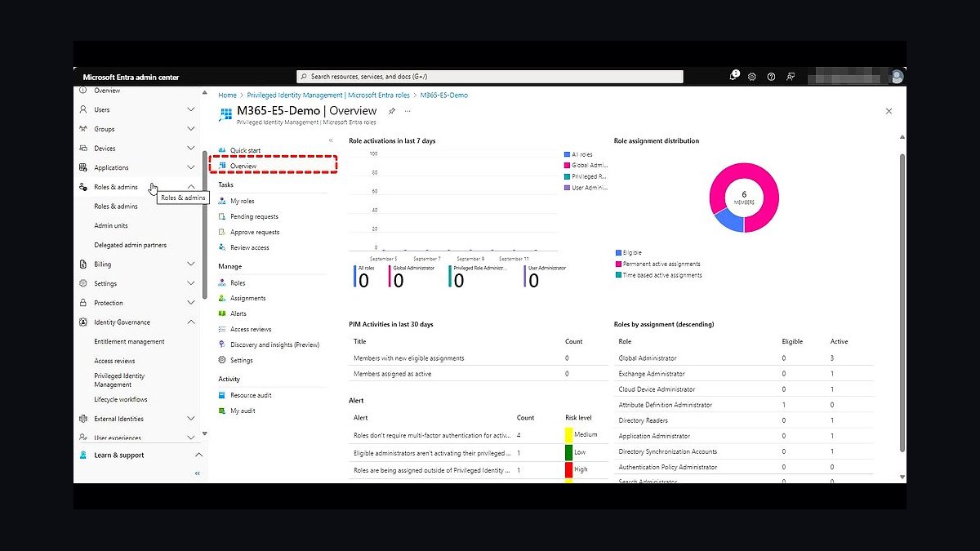This screenshot has height=551, width=980.
Task: Click the user account avatar
Action: tap(898, 77)
